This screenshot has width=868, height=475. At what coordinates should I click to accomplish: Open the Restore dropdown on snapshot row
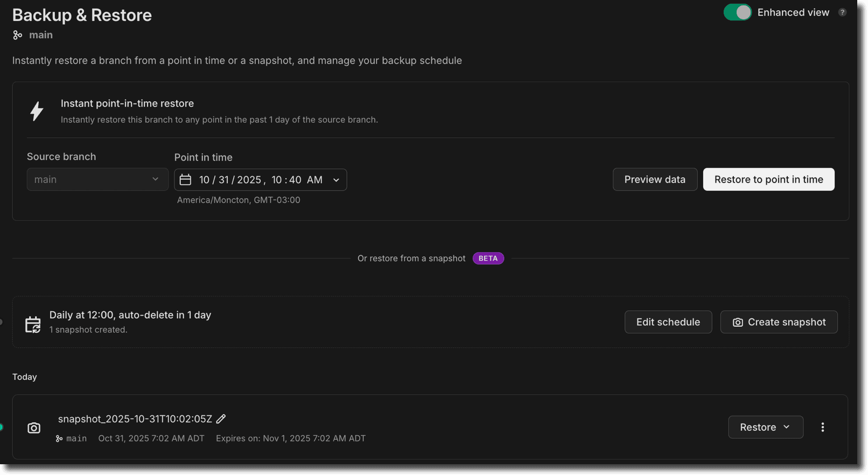pyautogui.click(x=765, y=427)
